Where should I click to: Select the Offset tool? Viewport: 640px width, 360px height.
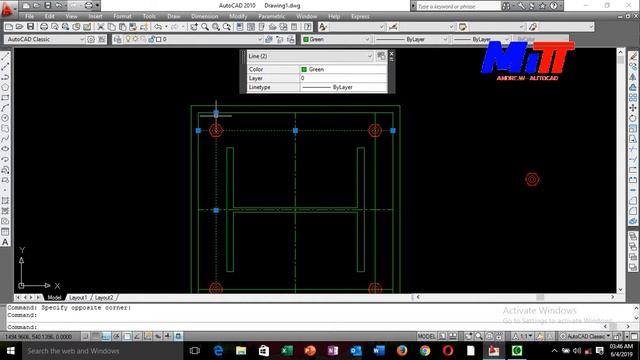point(633,87)
